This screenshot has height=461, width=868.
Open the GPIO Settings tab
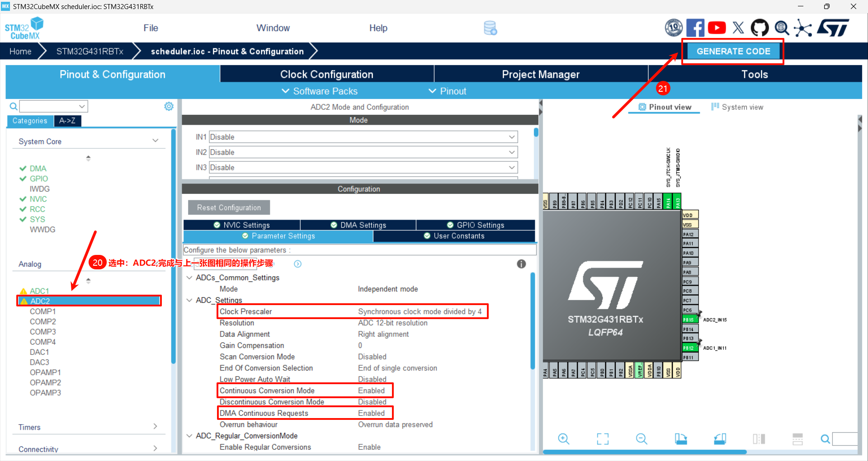coord(475,225)
